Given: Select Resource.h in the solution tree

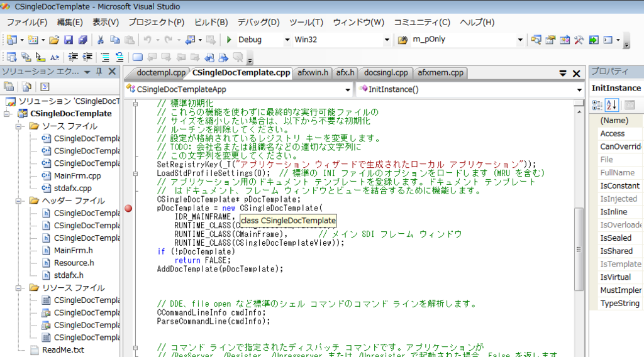Looking at the screenshot, I should (74, 263).
